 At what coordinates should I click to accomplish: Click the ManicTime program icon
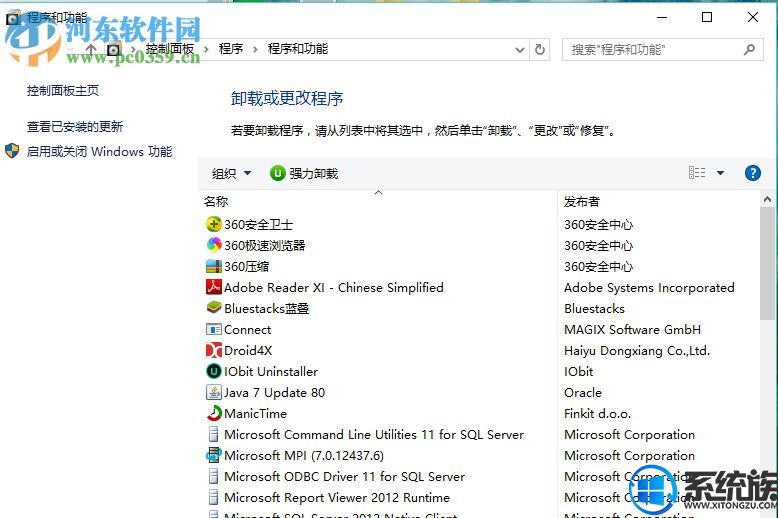[213, 413]
